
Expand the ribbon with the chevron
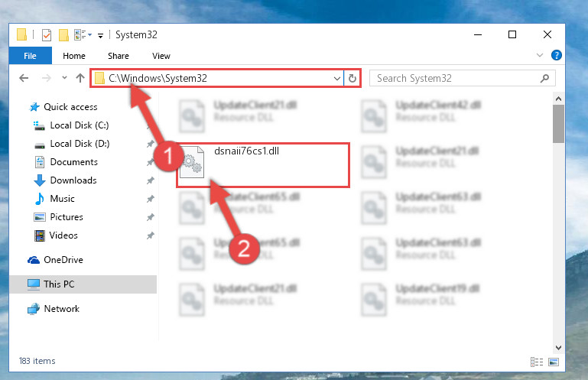[540, 55]
